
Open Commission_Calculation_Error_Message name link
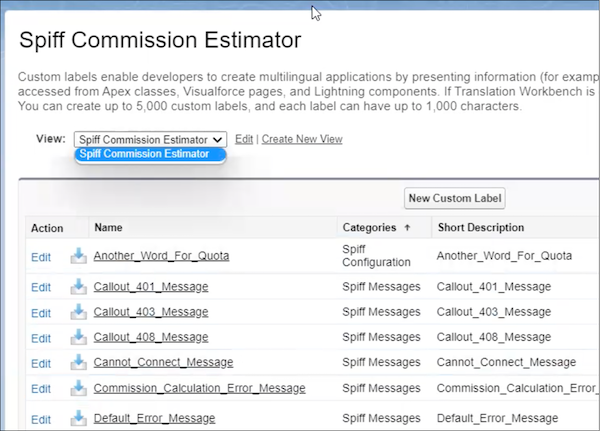[x=199, y=388]
